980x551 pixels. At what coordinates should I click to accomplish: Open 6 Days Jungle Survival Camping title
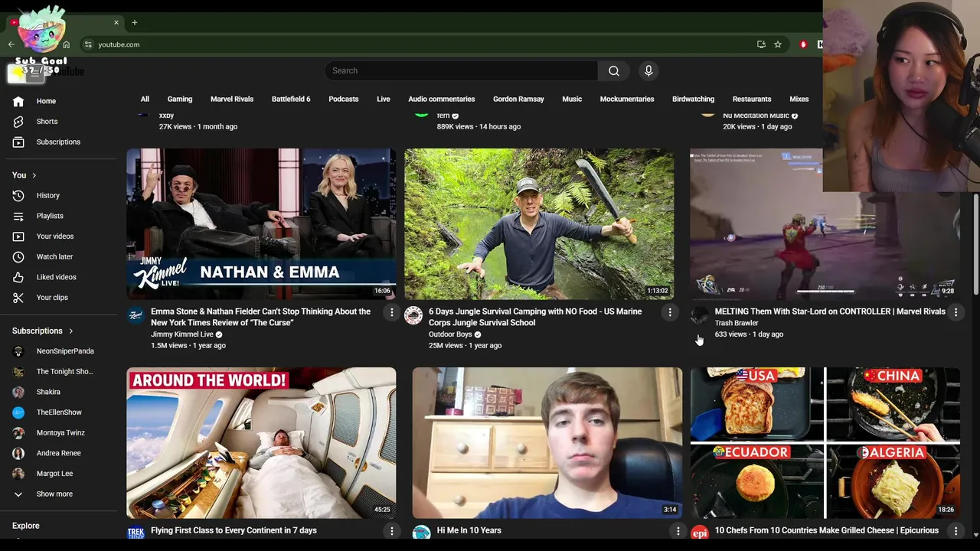[535, 317]
